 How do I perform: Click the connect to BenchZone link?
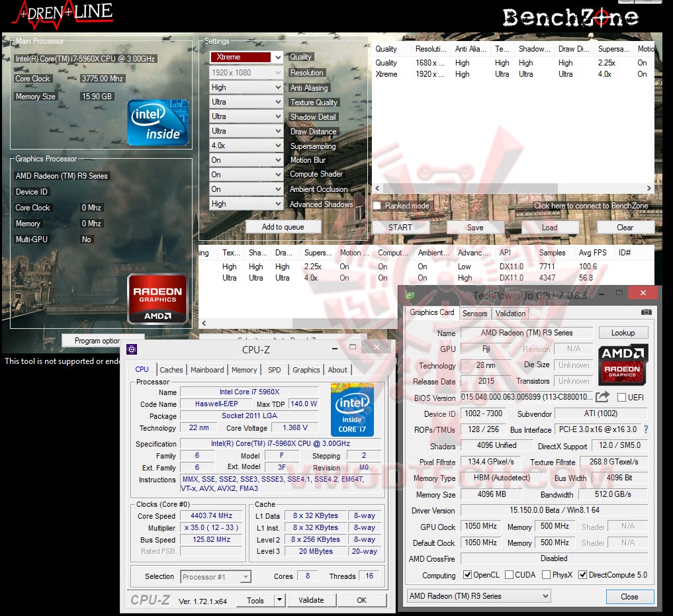[591, 206]
